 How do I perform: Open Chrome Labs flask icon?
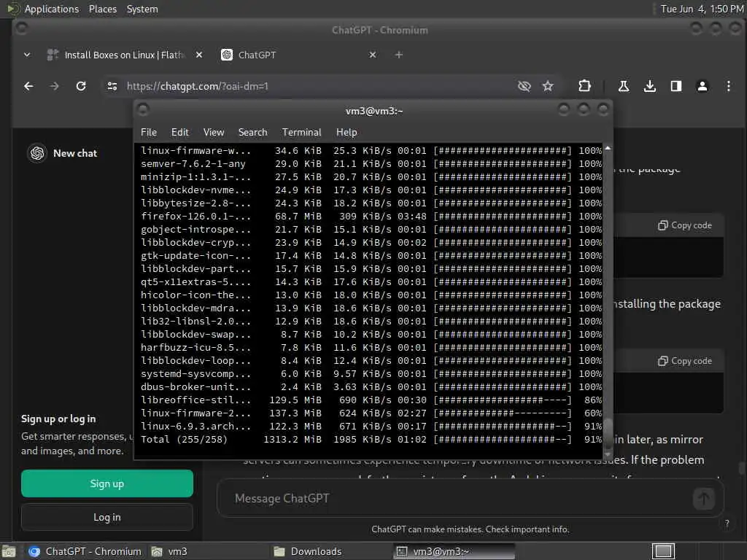click(623, 86)
